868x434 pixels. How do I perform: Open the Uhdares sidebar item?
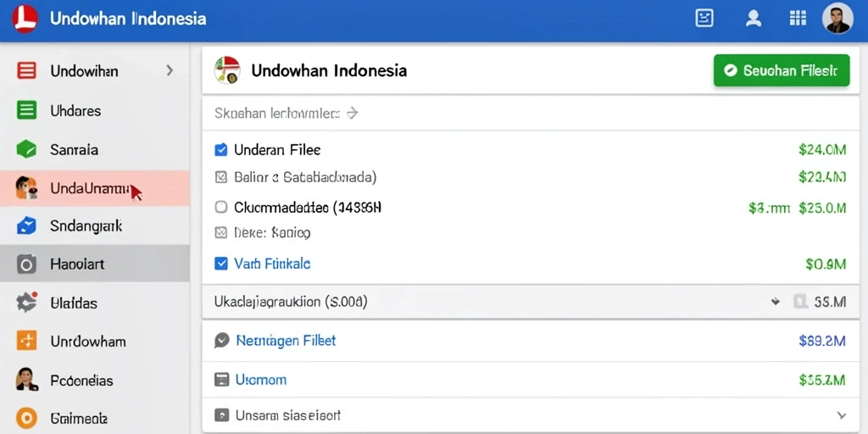[95, 110]
